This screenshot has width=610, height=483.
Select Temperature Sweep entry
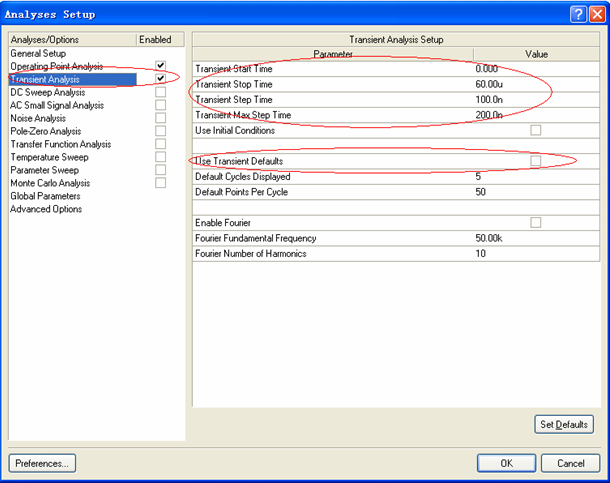coord(49,157)
